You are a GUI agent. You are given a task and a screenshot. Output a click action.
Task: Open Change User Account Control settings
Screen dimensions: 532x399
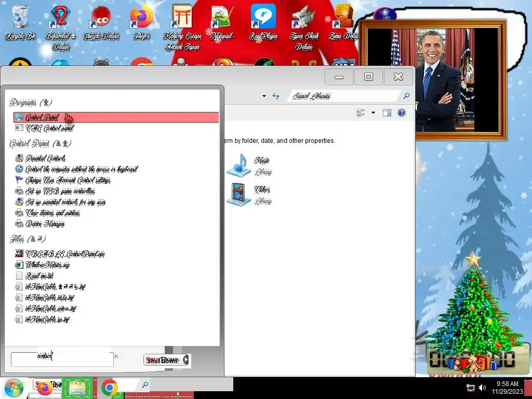[63, 180]
